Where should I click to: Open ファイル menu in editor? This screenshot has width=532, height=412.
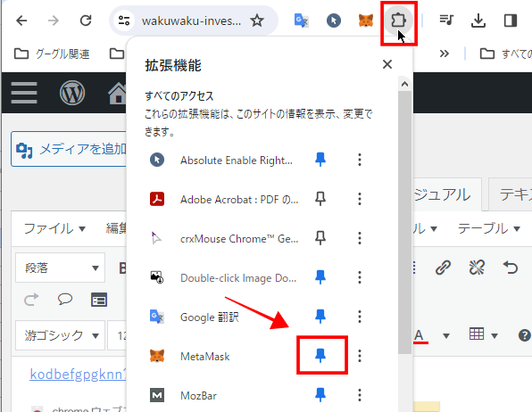coord(54,228)
